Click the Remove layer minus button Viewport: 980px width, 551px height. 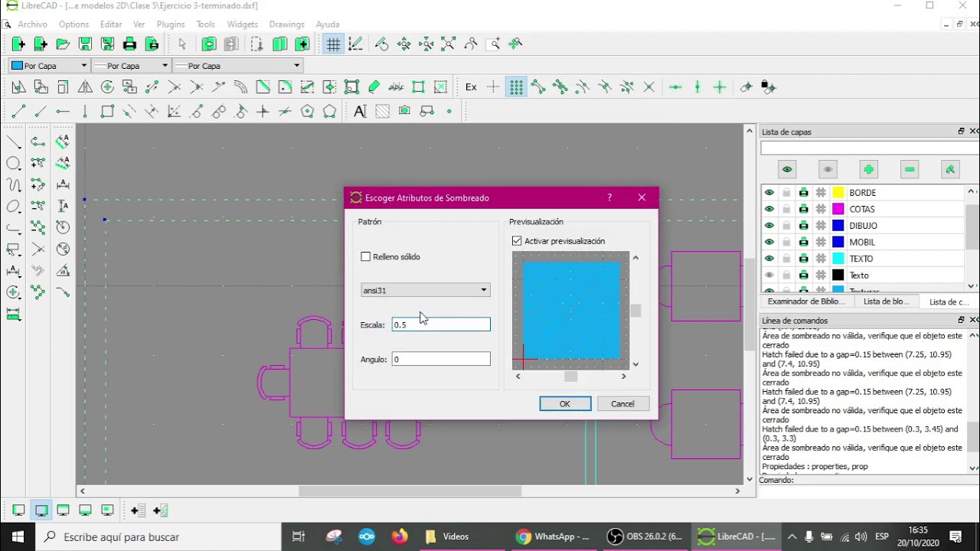[x=909, y=169]
